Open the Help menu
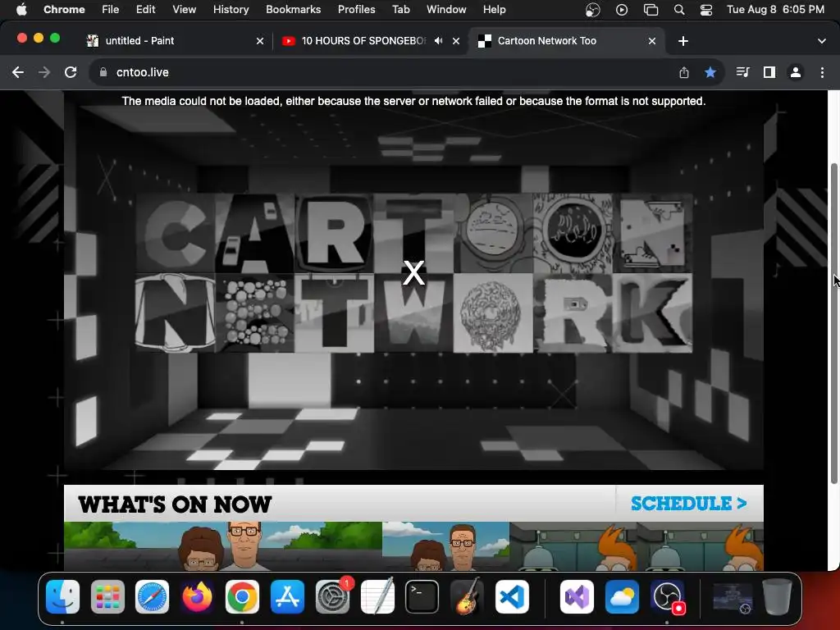The height and width of the screenshot is (630, 840). (494, 10)
